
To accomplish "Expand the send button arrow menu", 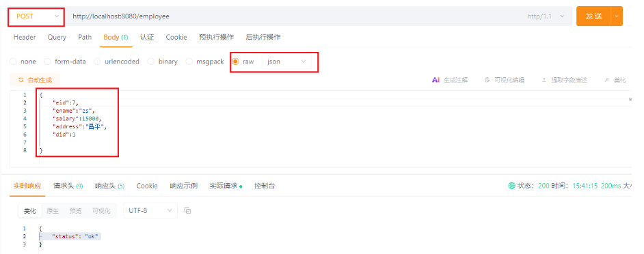I will click(617, 16).
